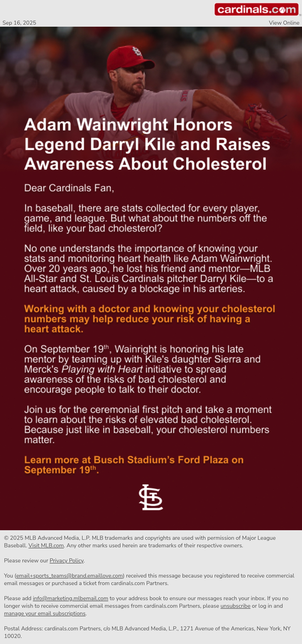Click the orange Working with a doctor text
Viewport: 302px width, 644px height.
click(149, 319)
